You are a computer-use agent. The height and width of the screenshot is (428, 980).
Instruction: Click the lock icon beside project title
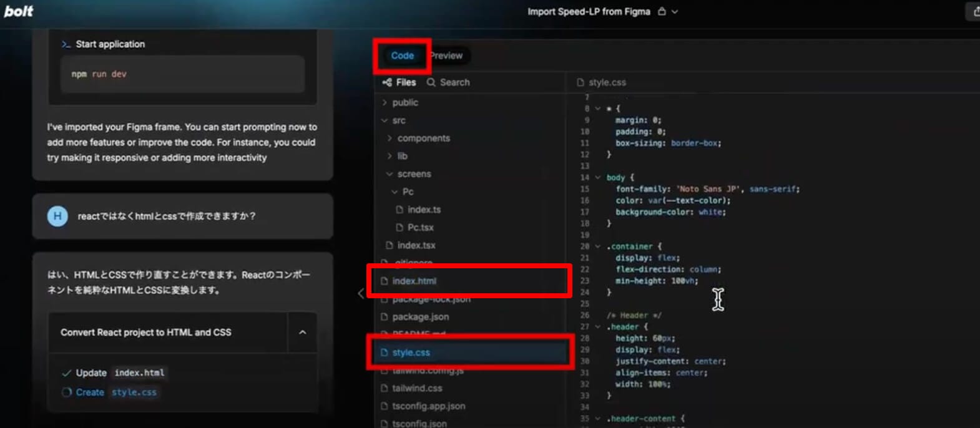(662, 11)
